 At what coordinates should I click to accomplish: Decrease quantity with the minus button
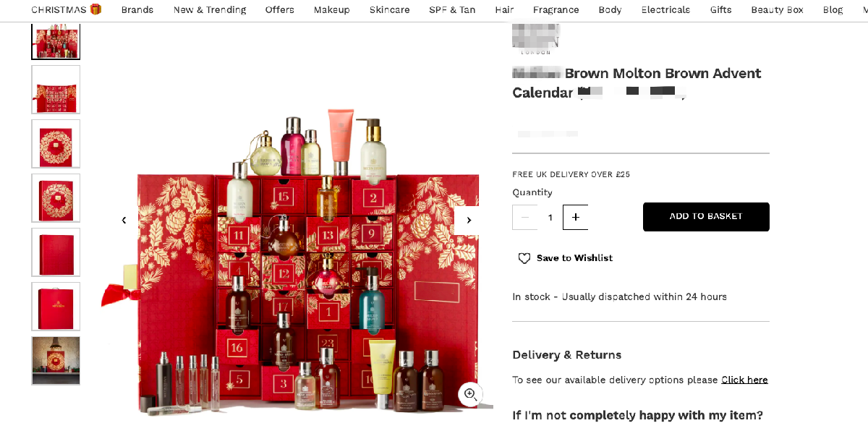click(525, 217)
